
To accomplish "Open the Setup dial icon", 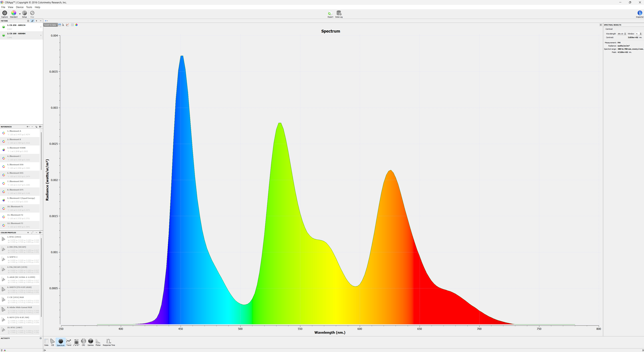I will [x=24, y=13].
